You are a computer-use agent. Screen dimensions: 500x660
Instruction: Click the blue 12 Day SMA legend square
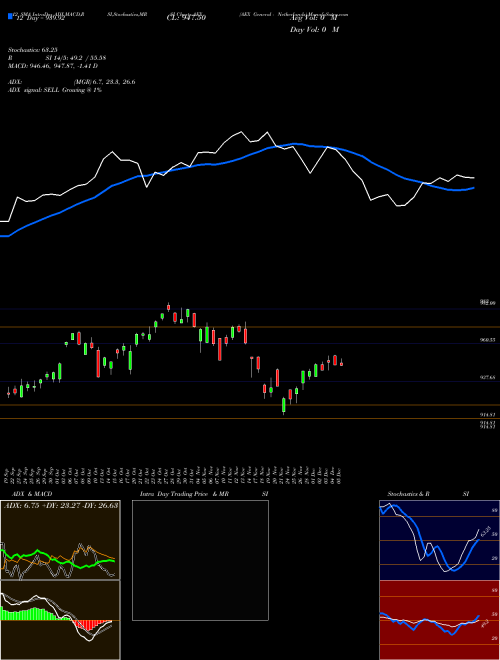pos(10,16)
